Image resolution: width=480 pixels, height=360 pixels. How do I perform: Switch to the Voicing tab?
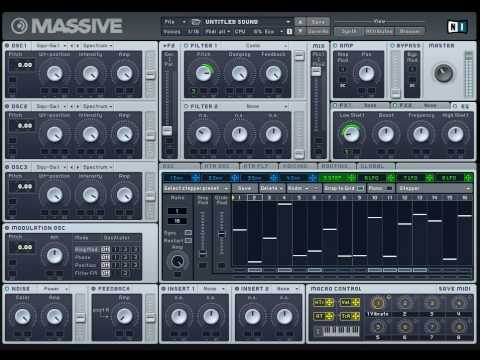pyautogui.click(x=297, y=166)
